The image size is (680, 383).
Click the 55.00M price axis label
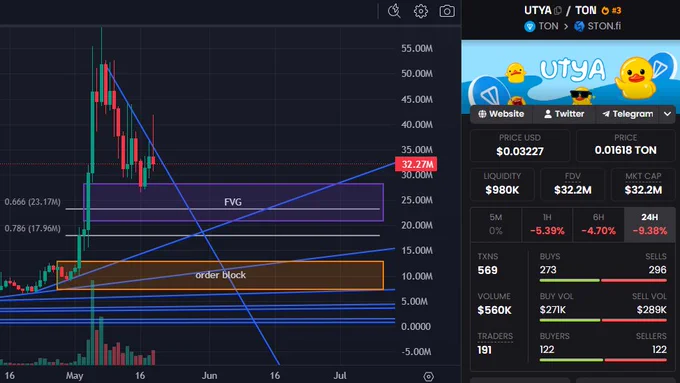pos(417,49)
